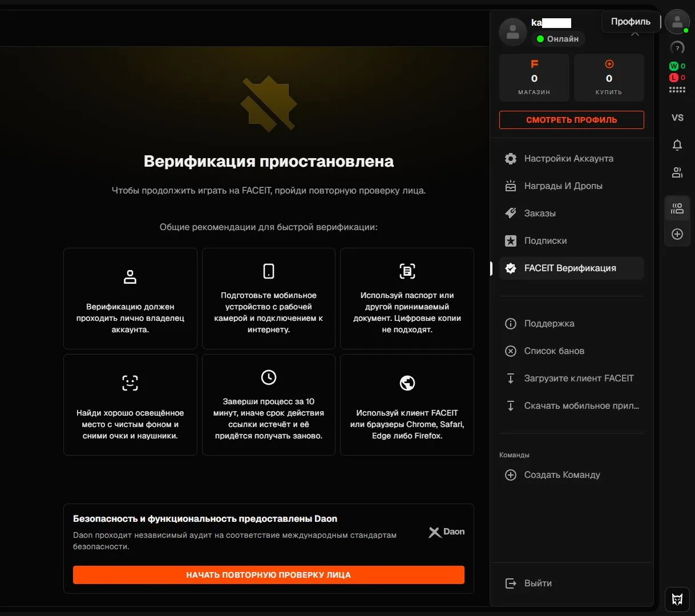Screen dimensions: 695x616
Task: Click the circled X icon beside Список банов
Action: pos(511,351)
